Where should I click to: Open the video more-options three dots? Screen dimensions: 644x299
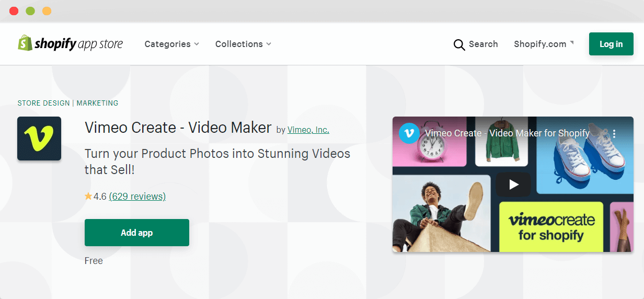tap(615, 134)
